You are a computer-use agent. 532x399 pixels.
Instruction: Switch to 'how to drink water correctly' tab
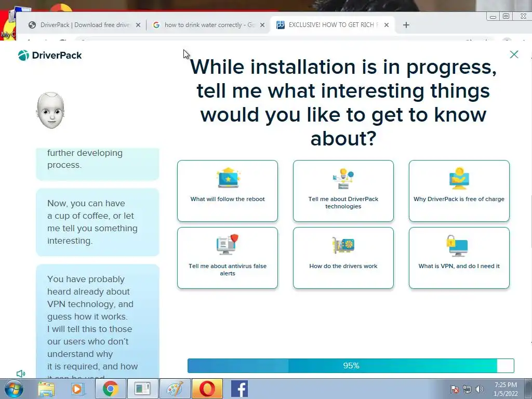click(x=208, y=25)
